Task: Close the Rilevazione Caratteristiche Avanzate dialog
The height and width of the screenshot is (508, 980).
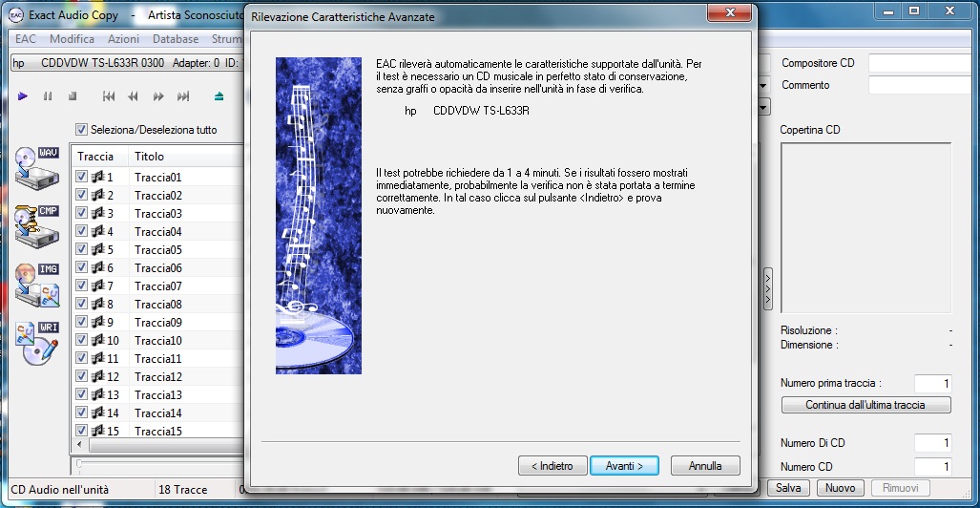Action: (729, 13)
